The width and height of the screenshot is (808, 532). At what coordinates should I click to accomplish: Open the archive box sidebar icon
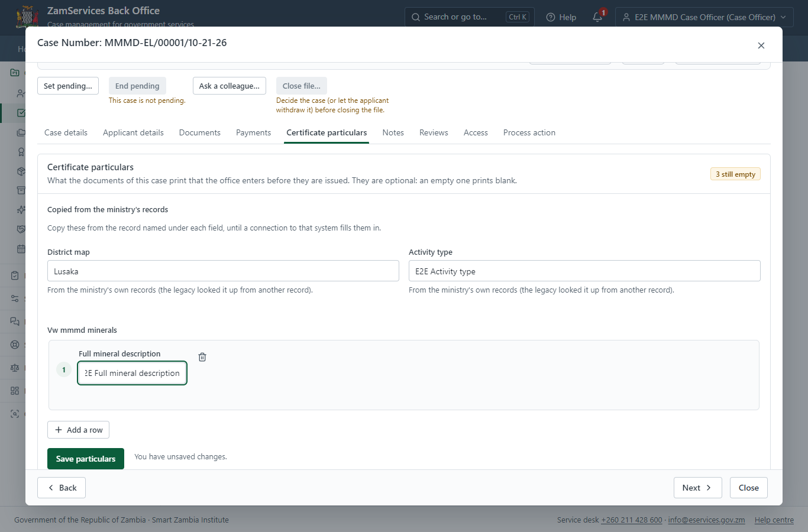(x=21, y=190)
